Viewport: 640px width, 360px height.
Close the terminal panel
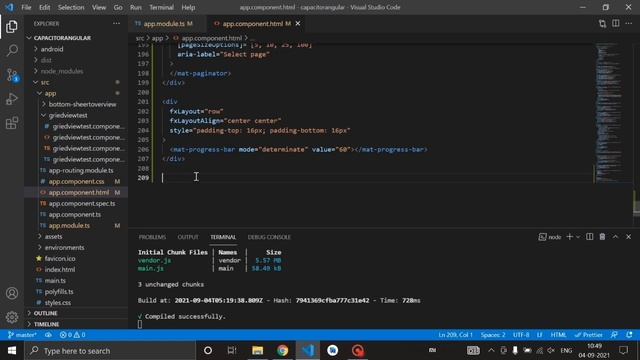628,237
